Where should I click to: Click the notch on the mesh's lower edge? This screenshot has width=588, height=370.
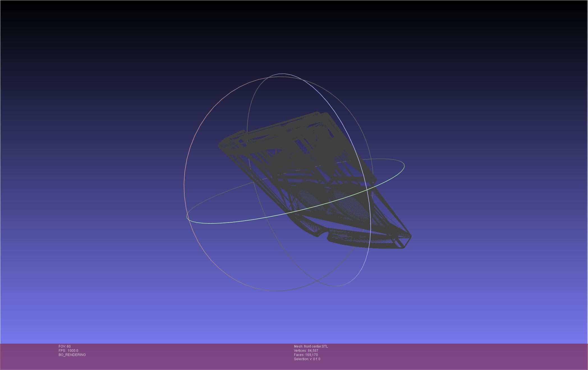click(x=323, y=235)
